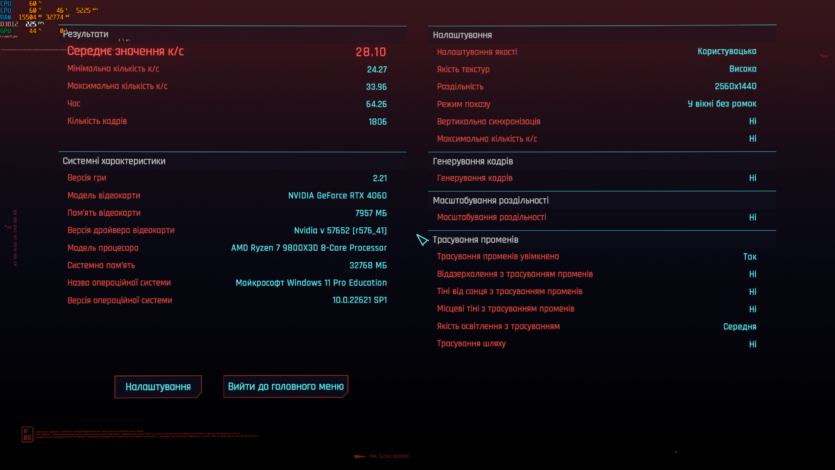
Task: Click system memory value 32768 МБ
Action: pos(368,265)
